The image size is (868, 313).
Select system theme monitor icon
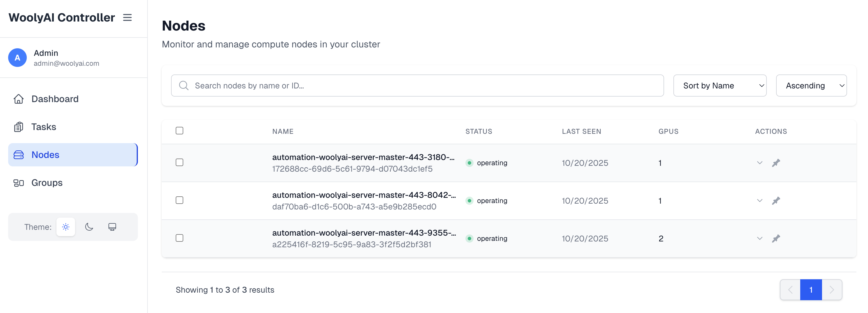(x=112, y=227)
